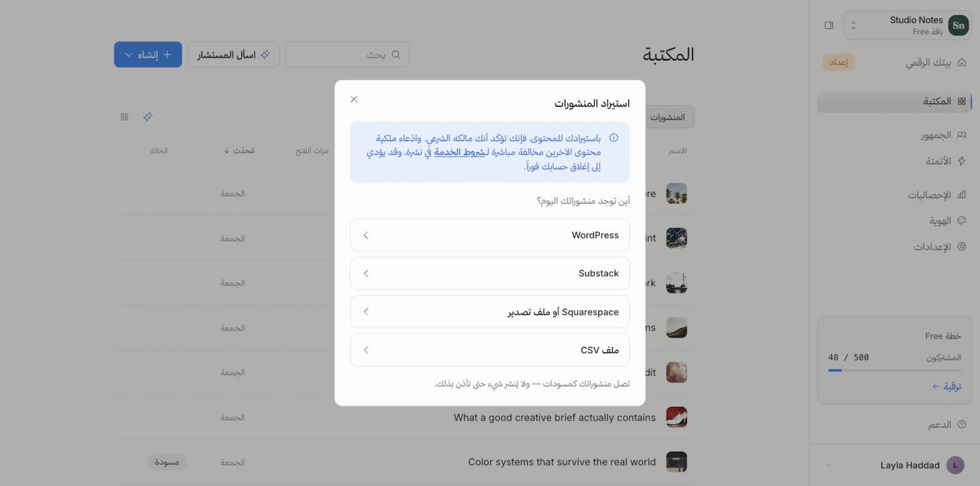Open the الدعم support item

(947, 424)
